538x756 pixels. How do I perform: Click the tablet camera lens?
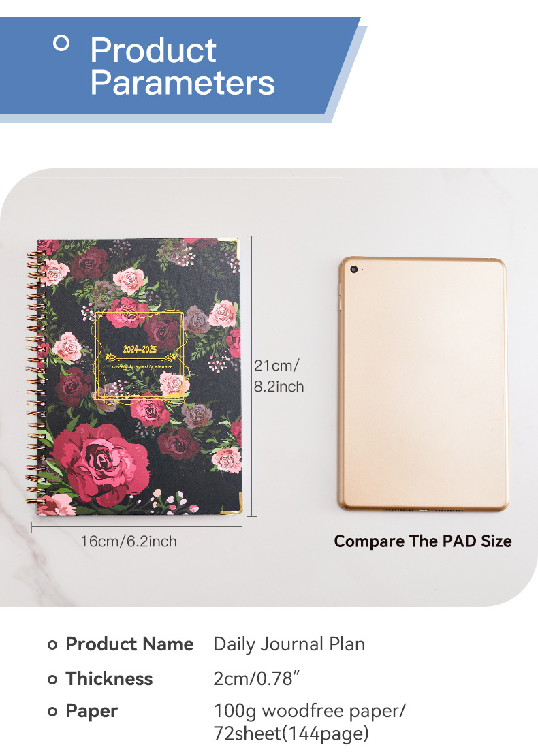point(354,270)
